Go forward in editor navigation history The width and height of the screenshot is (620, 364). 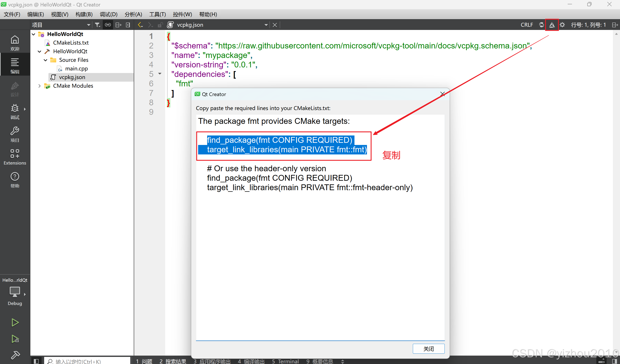click(x=150, y=25)
